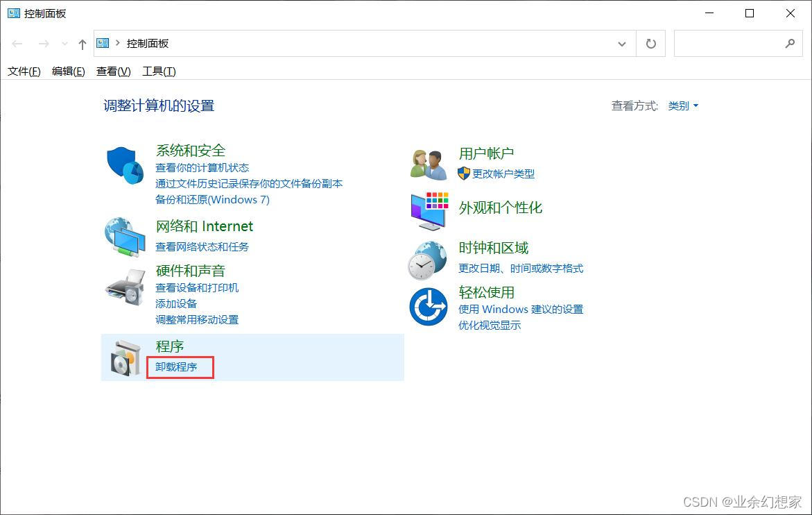Open the Programs disc box icon

pos(126,357)
